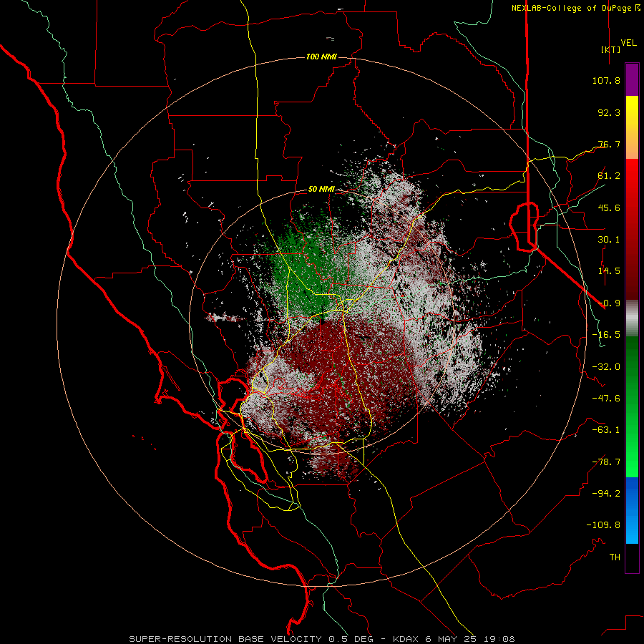Image resolution: width=644 pixels, height=644 pixels.
Task: Select the 14.5 scale label
Action: coord(609,271)
